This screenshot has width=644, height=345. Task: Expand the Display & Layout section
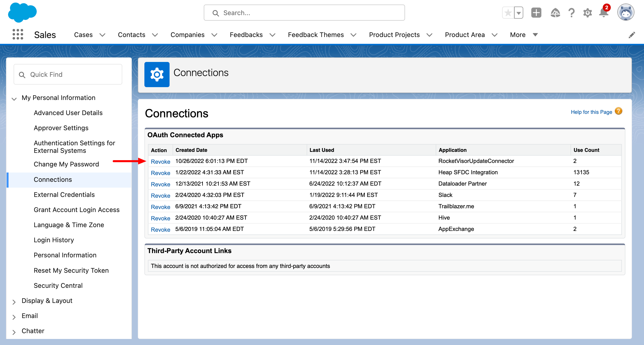coord(14,302)
